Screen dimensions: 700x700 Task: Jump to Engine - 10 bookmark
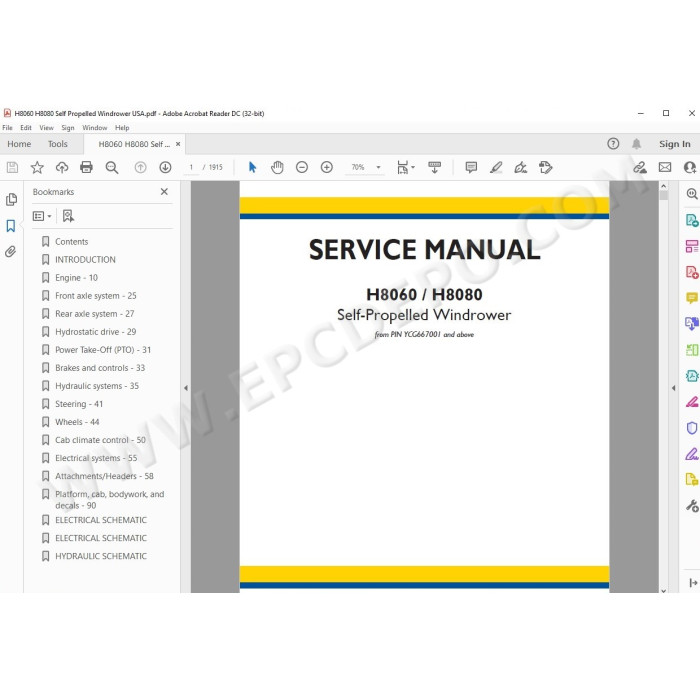click(76, 278)
